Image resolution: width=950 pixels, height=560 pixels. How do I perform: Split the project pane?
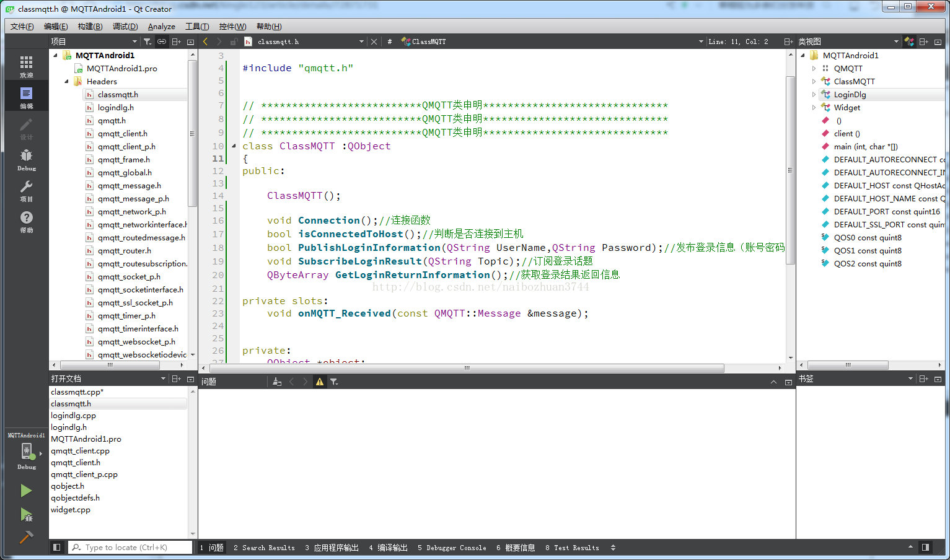[177, 42]
